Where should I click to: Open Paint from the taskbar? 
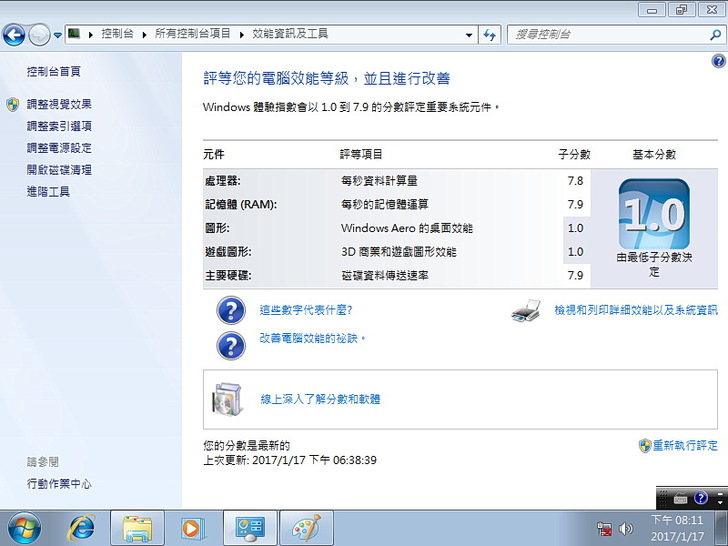306,528
